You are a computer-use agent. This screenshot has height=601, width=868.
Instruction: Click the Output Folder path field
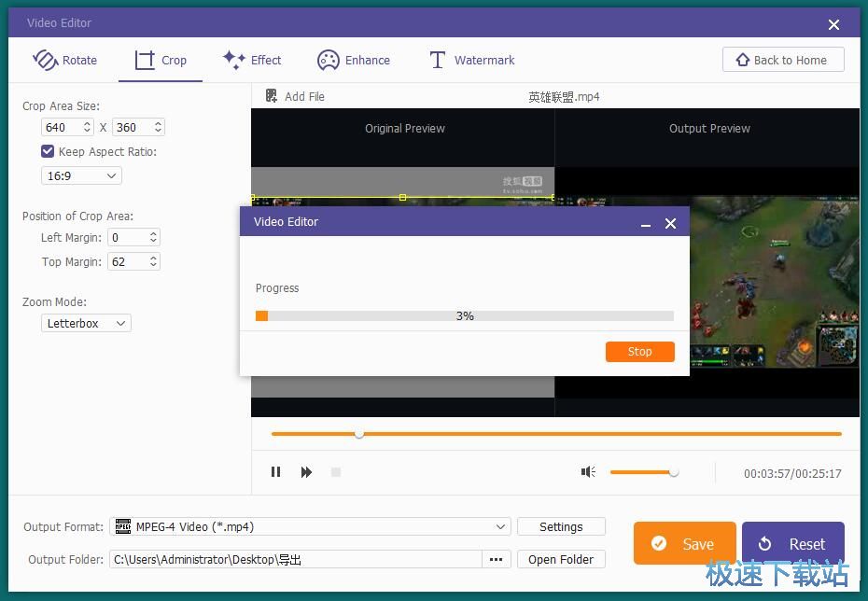pyautogui.click(x=296, y=560)
